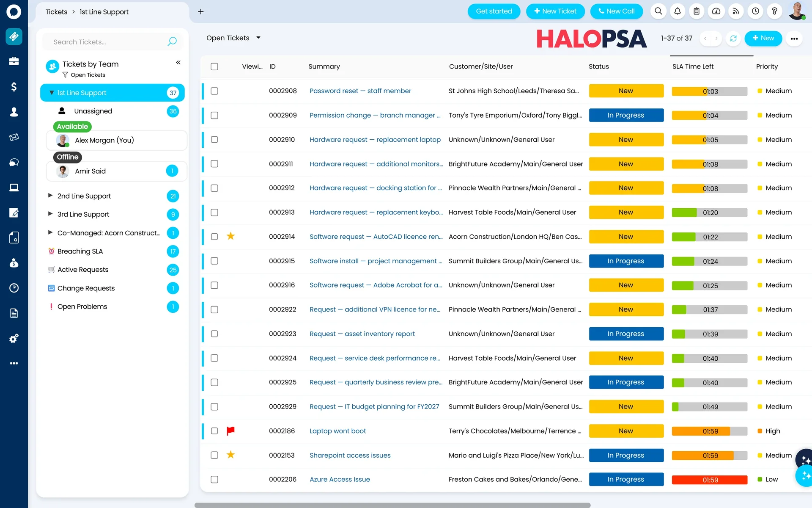Open the Open Tickets view dropdown
Image resolution: width=812 pixels, height=508 pixels.
tap(233, 38)
